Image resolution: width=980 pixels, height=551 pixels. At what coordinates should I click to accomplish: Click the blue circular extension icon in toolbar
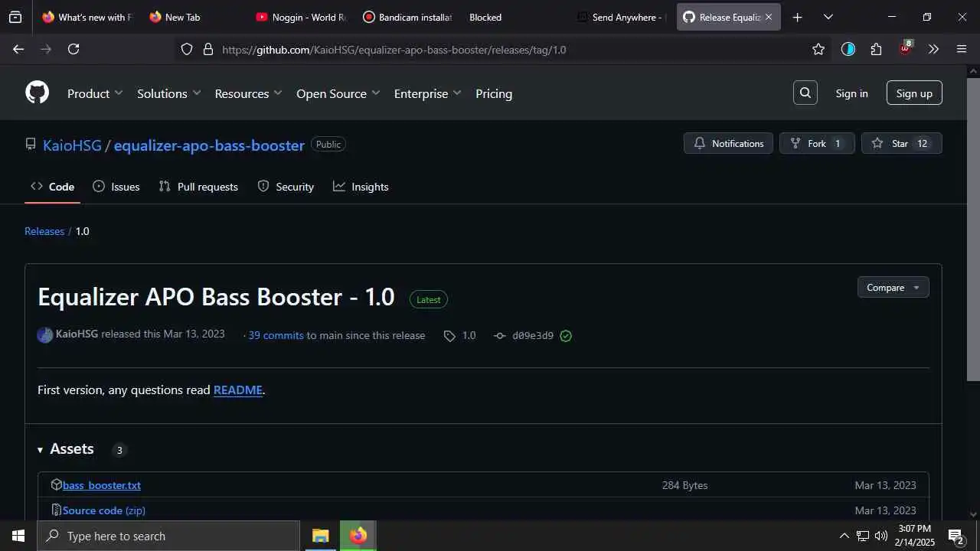[848, 49]
